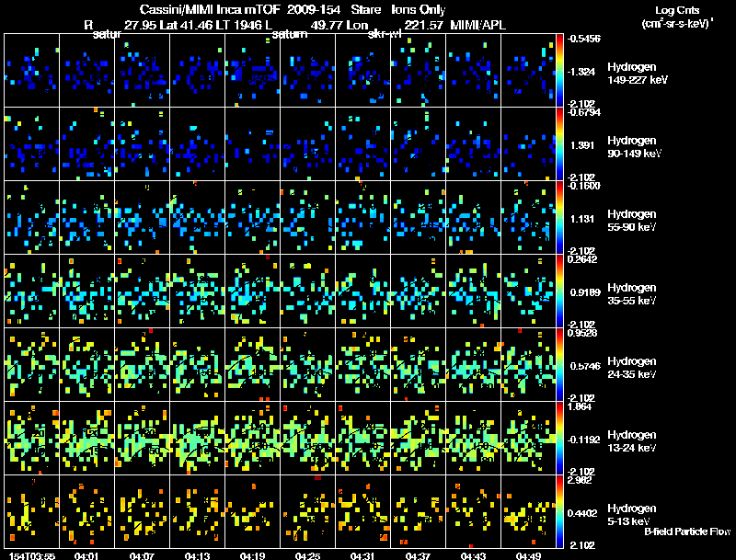
Task: Click the MIMI/APL credit text
Action: (477, 25)
